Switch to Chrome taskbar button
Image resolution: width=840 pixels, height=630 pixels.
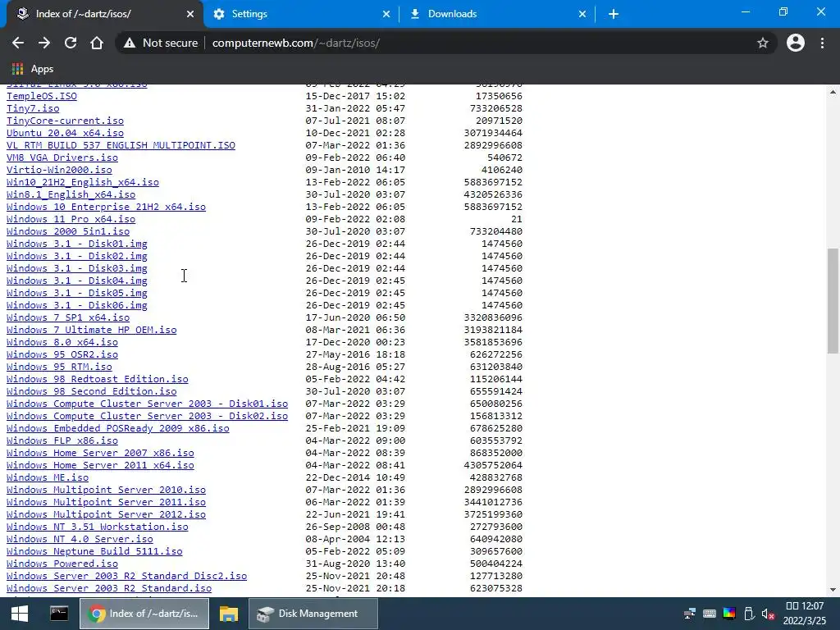144,614
